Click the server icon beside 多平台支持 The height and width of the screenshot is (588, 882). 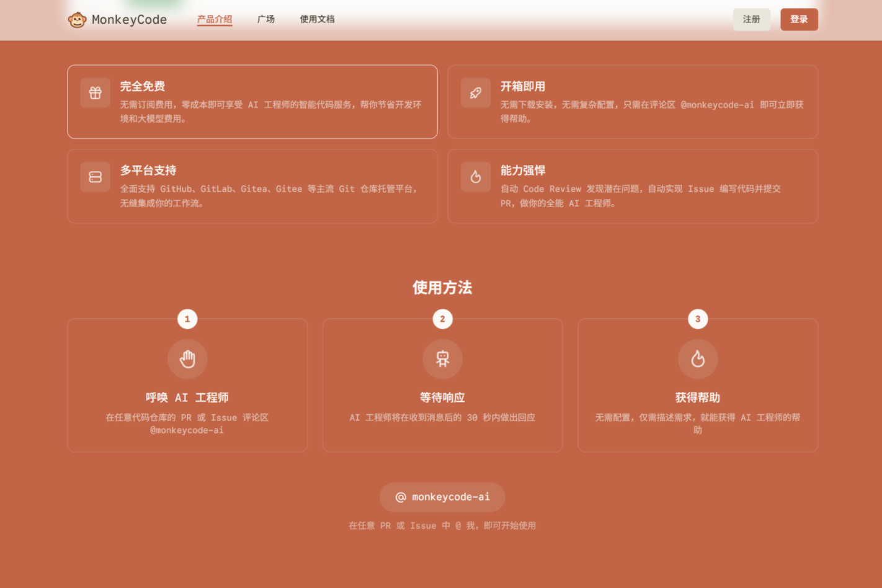95,177
